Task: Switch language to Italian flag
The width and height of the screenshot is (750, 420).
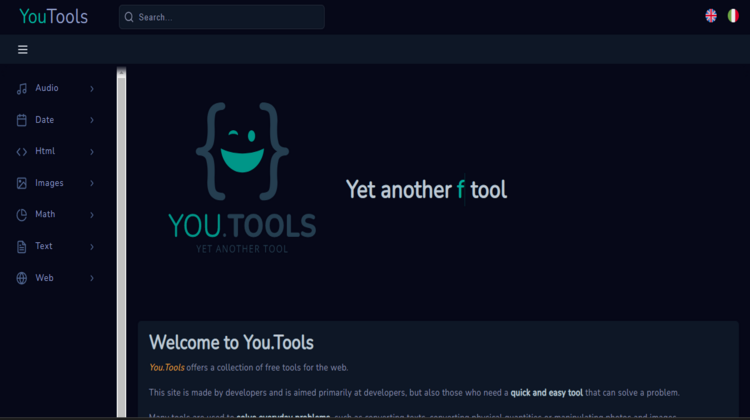Action: [x=733, y=16]
